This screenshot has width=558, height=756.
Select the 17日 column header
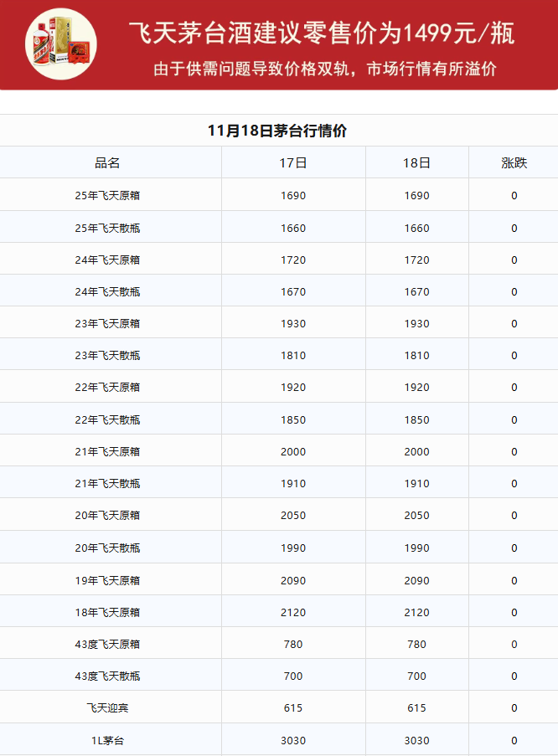pos(293,163)
